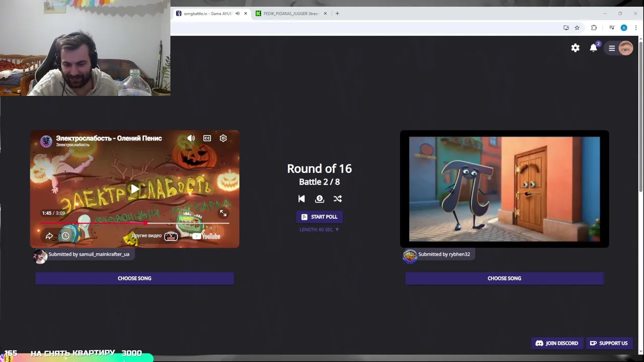This screenshot has width=644, height=362.
Task: Open browser extensions puzzle icon
Action: [594, 28]
